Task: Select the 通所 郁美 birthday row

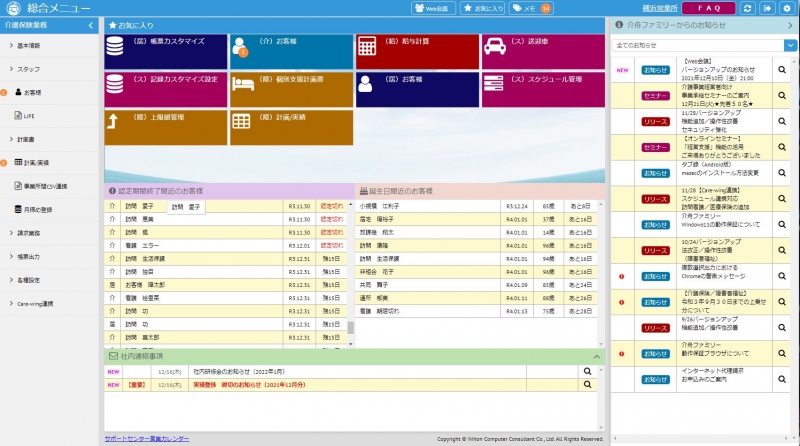Action: pos(476,298)
